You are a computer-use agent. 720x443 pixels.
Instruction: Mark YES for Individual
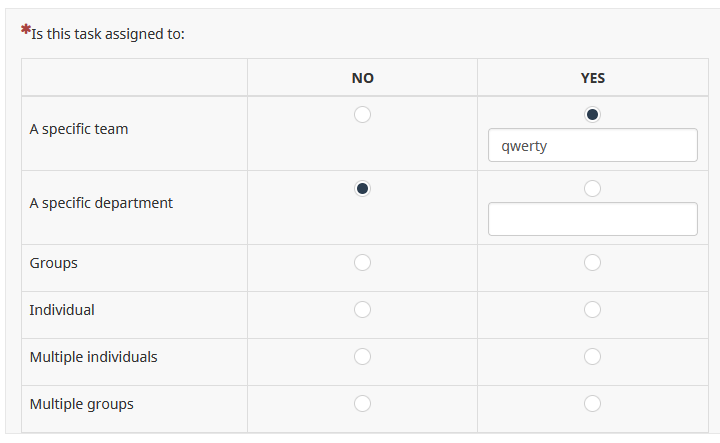point(592,309)
